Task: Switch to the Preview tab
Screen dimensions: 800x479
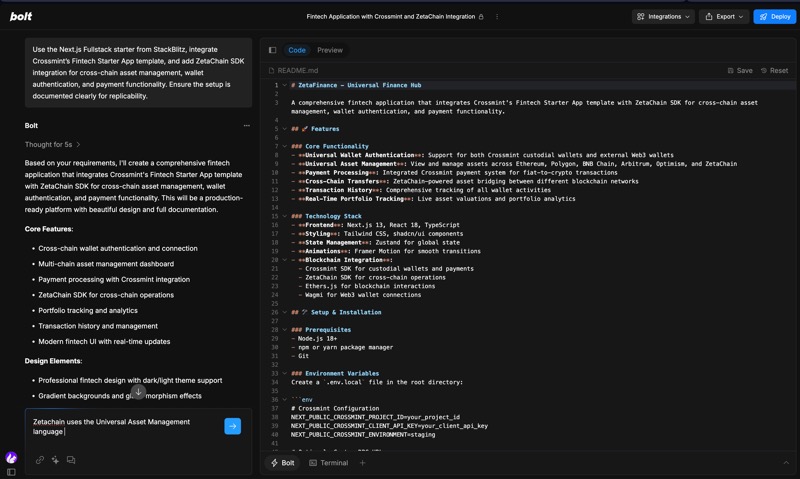Action: click(x=330, y=50)
